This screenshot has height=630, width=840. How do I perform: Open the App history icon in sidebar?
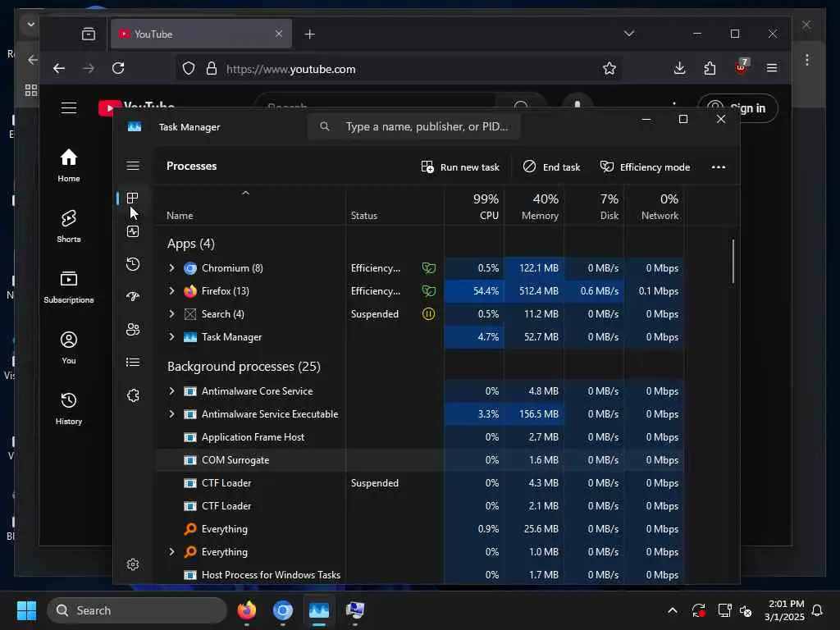click(133, 264)
